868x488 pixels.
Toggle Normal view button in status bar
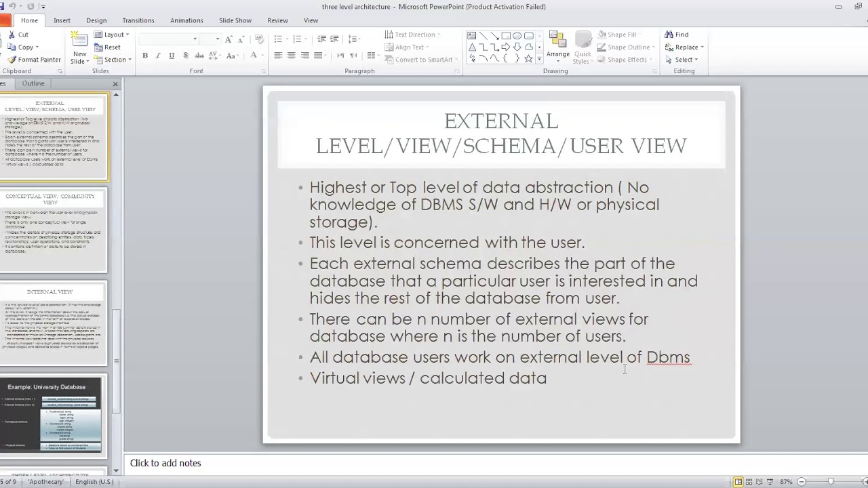(738, 482)
